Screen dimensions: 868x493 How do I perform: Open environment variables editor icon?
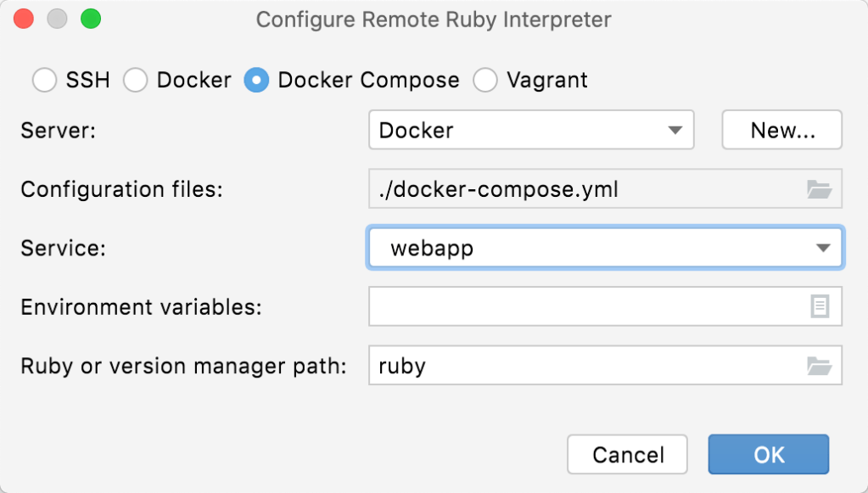tap(820, 306)
